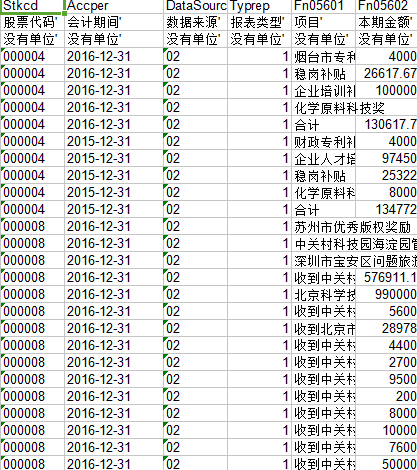Click the 合计 cell beside 130617.7
The image size is (417, 470).
click(x=324, y=124)
